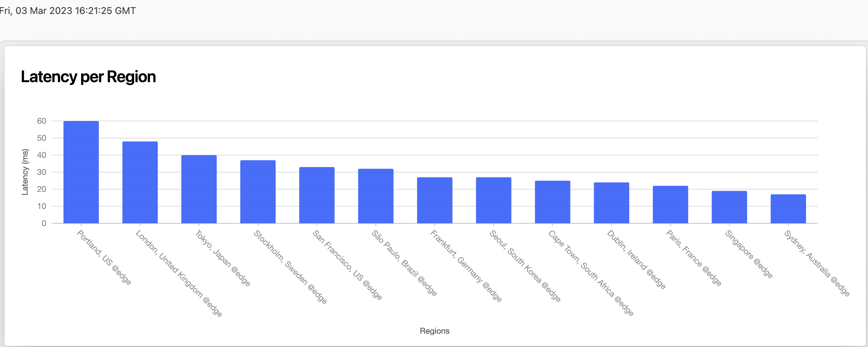Click the timestamp 'Fri, 03 Mar 2023 16:21:25 GMT'
Viewport: 868px width, 347px height.
pos(67,11)
